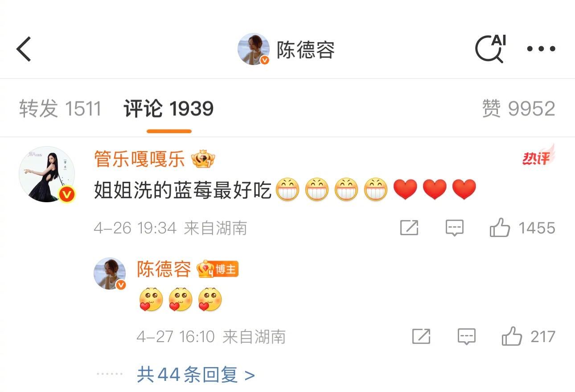Image resolution: width=575 pixels, height=392 pixels.
Task: Open the three-dot more options menu
Action: pyautogui.click(x=541, y=49)
